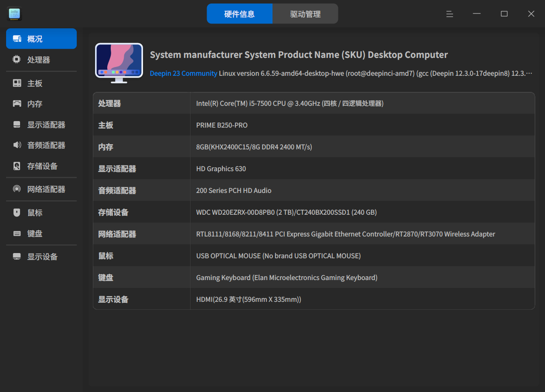Viewport: 545px width, 392px height.
Task: Click the 显示设备 monitor icon in sidebar
Action: (x=17, y=257)
